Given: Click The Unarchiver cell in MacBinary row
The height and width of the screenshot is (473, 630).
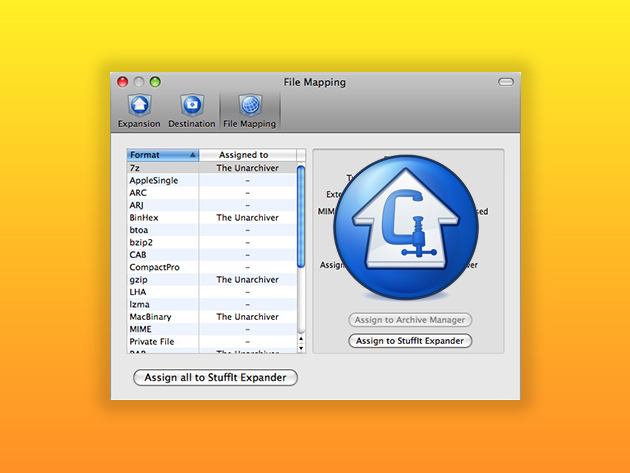Looking at the screenshot, I should 248,317.
